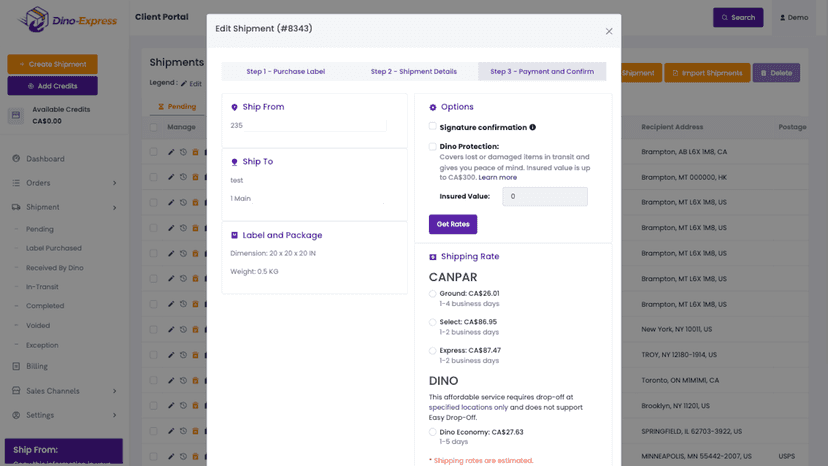Viewport: 828px width, 466px height.
Task: Click the Dashboard sidebar icon
Action: (16, 159)
